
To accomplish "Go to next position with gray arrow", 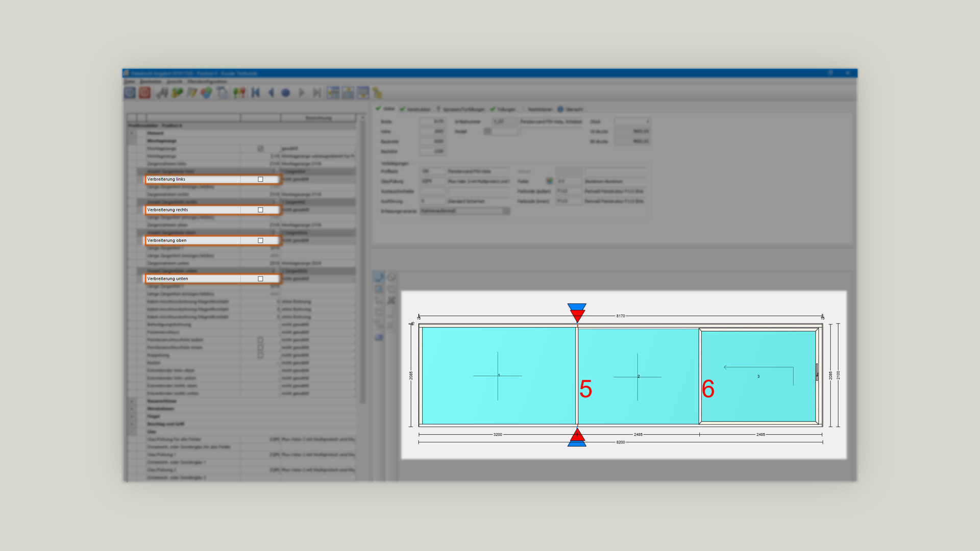I will (x=301, y=92).
